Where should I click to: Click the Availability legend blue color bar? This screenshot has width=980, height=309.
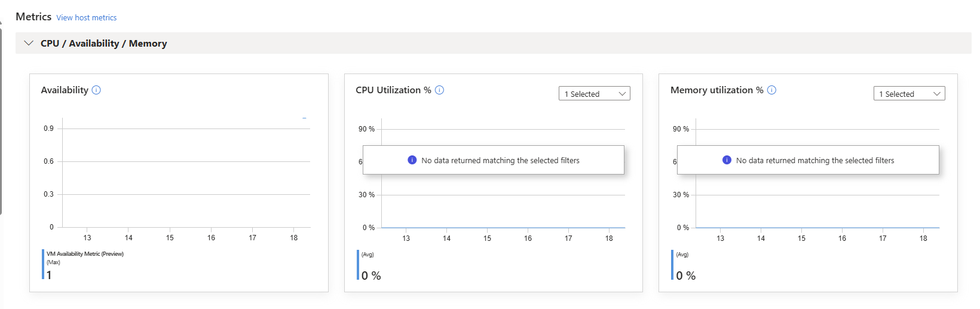(43, 264)
